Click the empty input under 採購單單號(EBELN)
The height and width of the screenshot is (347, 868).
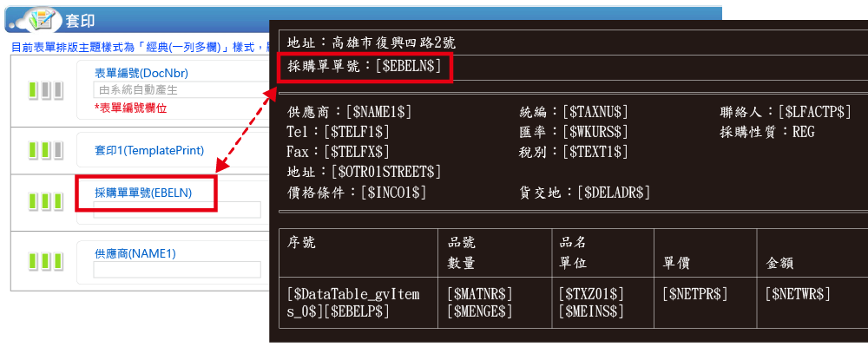pos(177,210)
